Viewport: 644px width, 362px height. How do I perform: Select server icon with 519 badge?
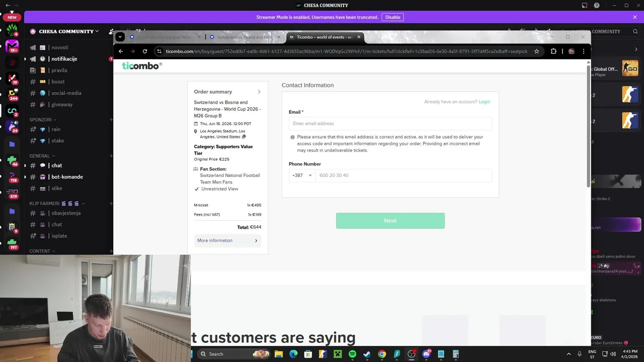12,193
